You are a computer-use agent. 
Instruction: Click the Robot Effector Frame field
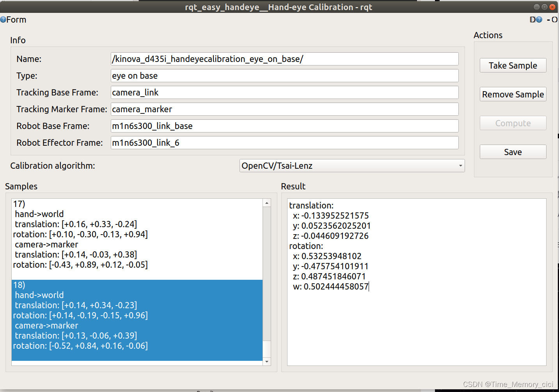coord(285,143)
